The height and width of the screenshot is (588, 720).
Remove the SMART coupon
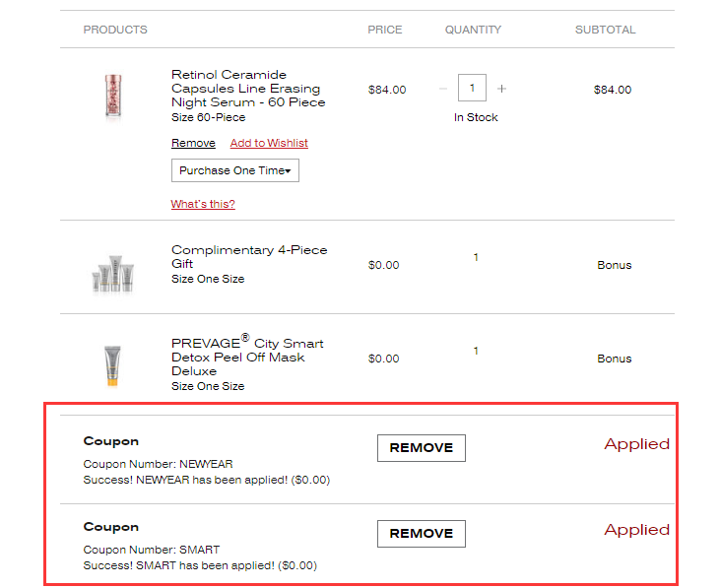point(421,534)
